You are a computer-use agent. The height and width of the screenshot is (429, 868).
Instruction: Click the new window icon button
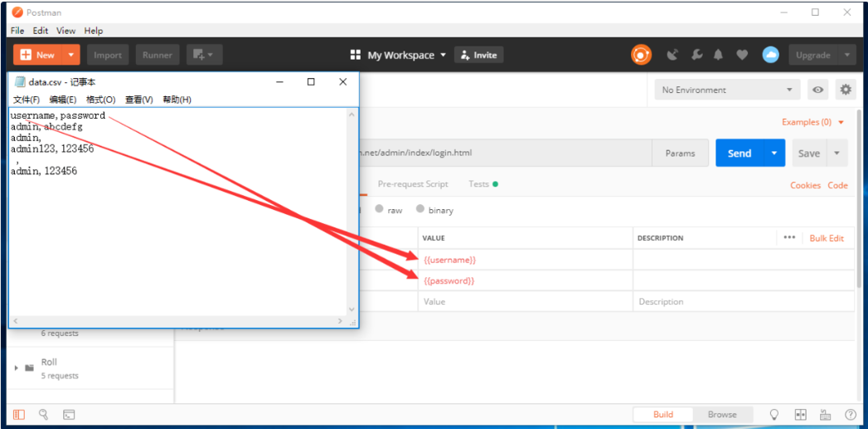204,55
